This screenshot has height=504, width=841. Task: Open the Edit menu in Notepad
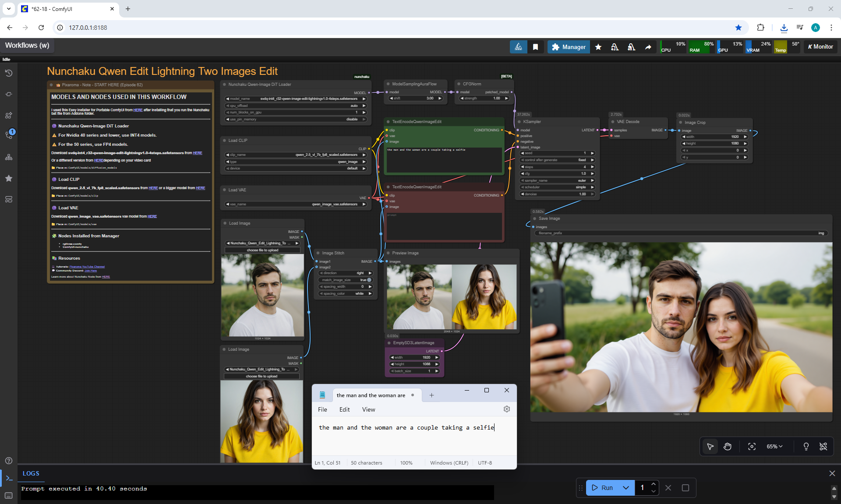click(344, 409)
